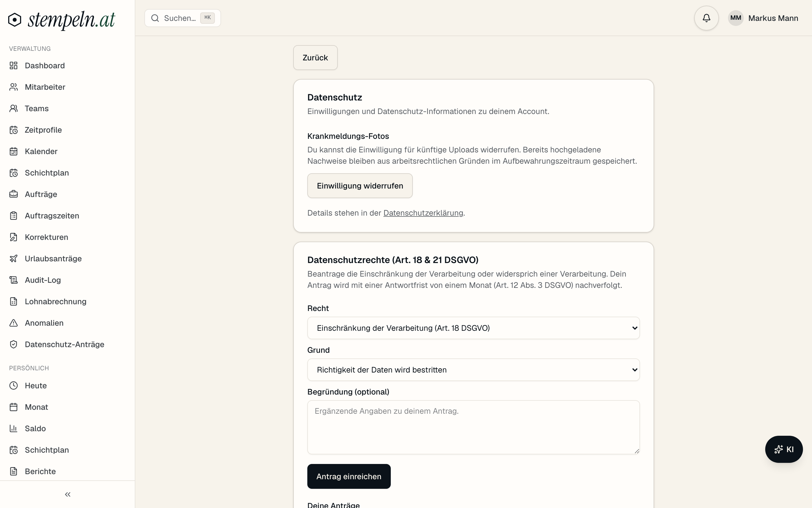
Task: Click the Mitarbeiter people icon
Action: (14, 87)
